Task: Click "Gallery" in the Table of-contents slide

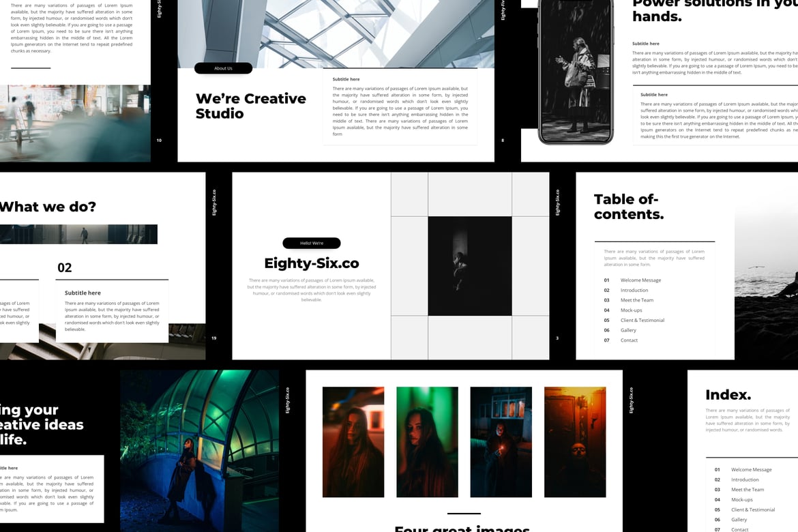Action: pyautogui.click(x=628, y=330)
